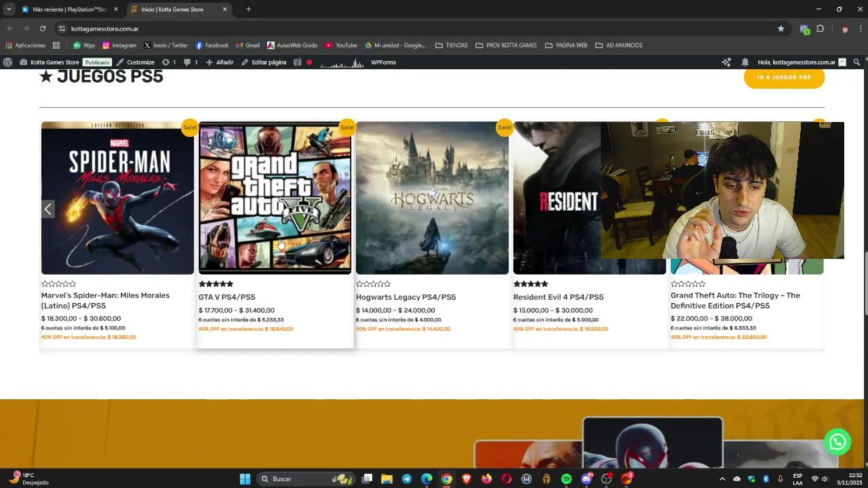The image size is (868, 488).
Task: Open Task View on the taskbar
Action: tap(367, 479)
